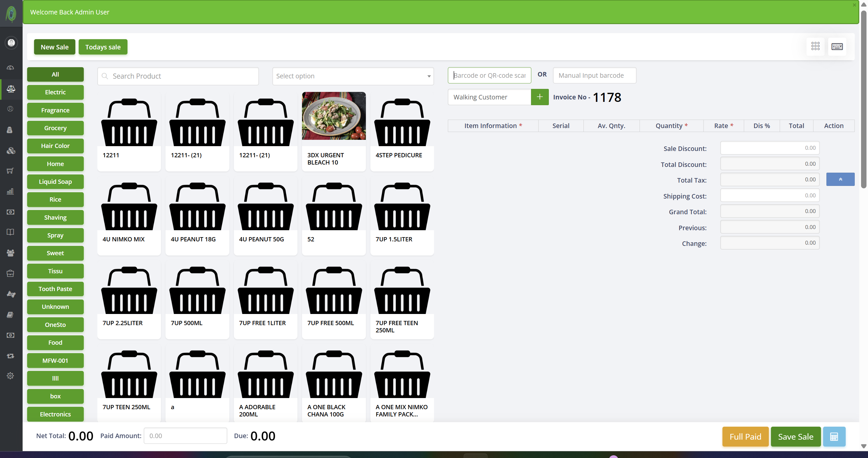The width and height of the screenshot is (868, 458).
Task: Collapse totals with blue chevron button
Action: tap(840, 180)
